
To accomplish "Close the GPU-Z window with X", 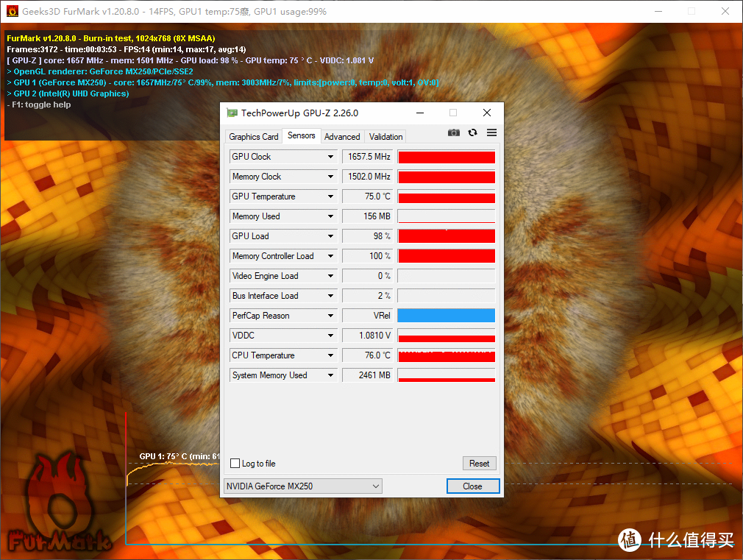I will [x=487, y=113].
